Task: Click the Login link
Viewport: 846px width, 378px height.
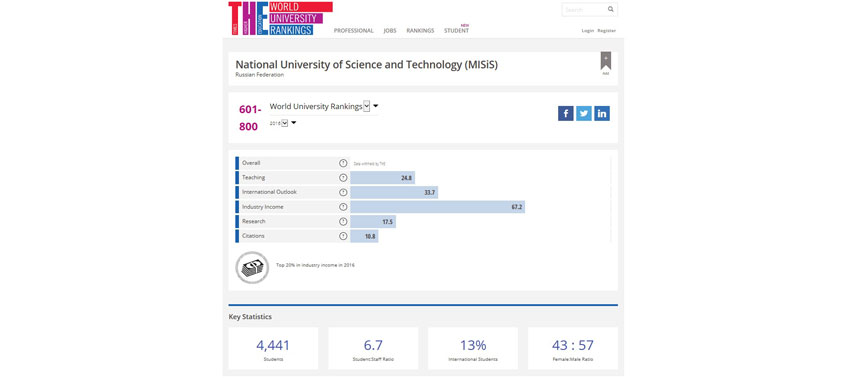Action: pyautogui.click(x=588, y=31)
